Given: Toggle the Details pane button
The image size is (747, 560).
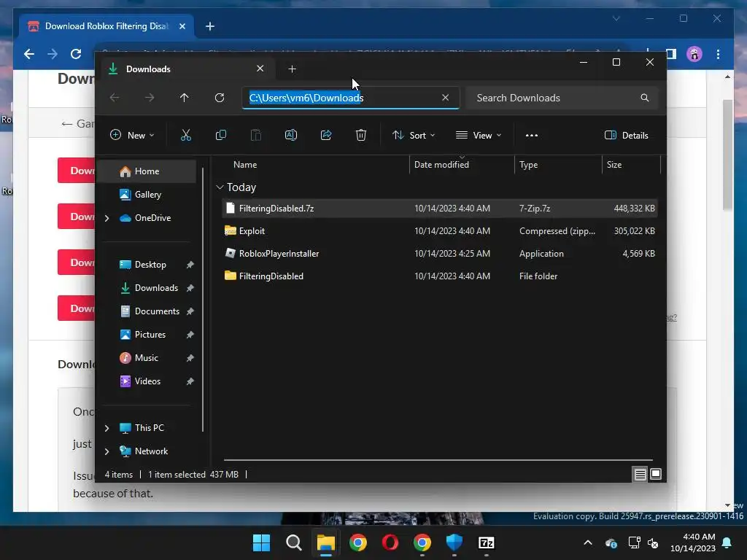Looking at the screenshot, I should [x=627, y=135].
